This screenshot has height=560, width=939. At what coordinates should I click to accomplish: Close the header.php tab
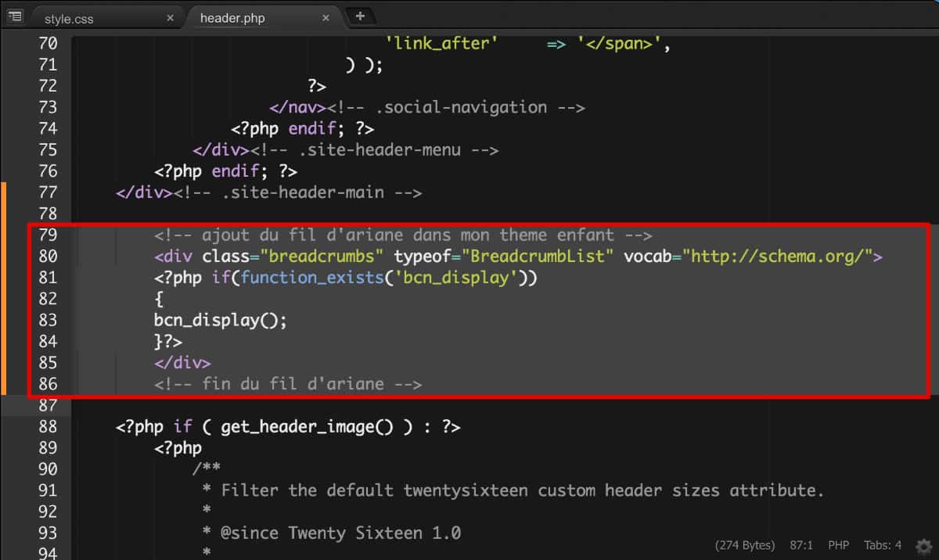click(326, 17)
